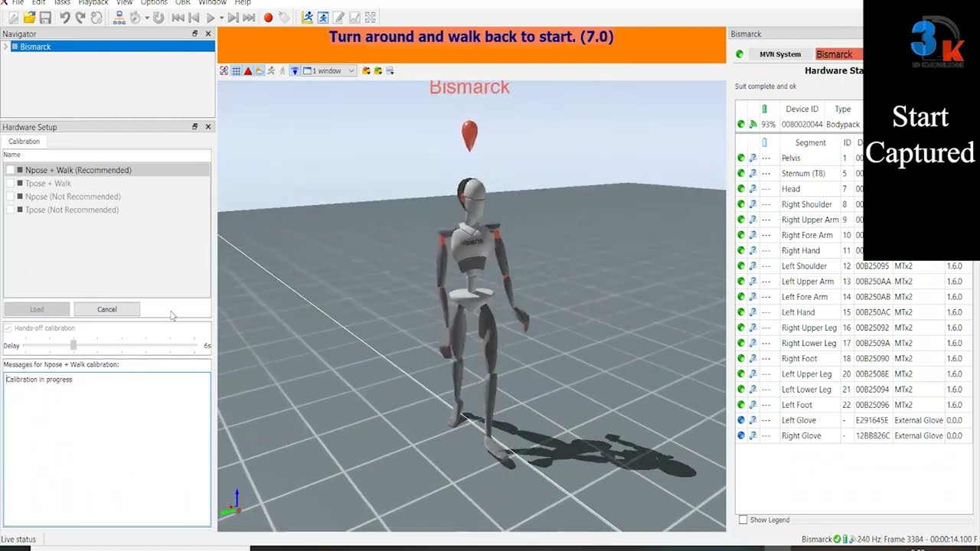Image resolution: width=980 pixels, height=551 pixels.
Task: Click the 240 Hz frame counter in status bar
Action: 916,540
